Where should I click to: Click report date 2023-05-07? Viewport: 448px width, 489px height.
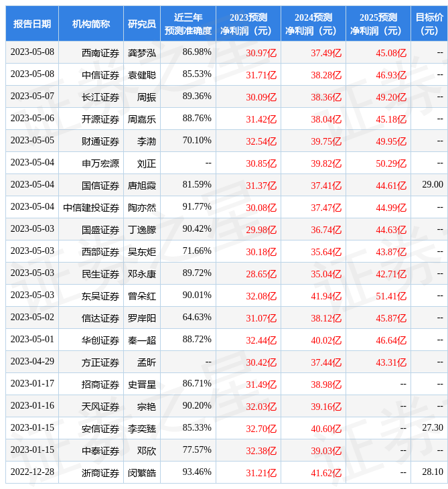(32, 96)
